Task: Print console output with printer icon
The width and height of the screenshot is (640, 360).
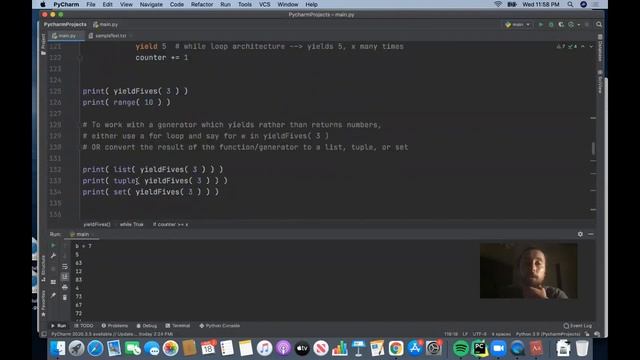Action: coord(65,287)
